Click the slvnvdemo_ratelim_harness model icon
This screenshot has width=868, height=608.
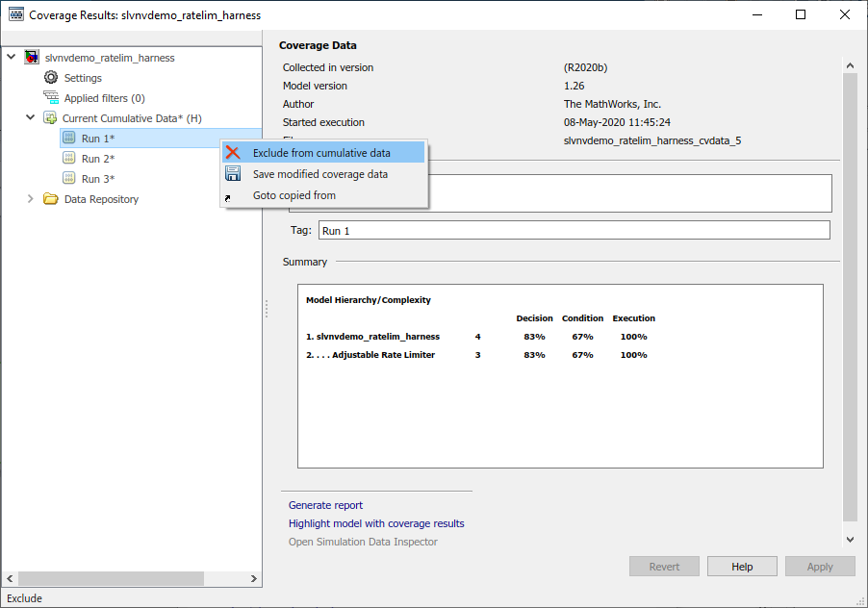tap(32, 58)
